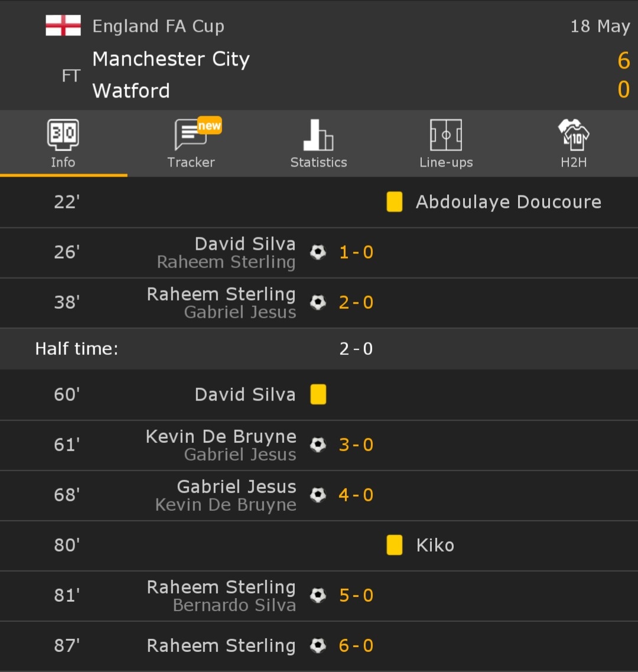
Task: Click Abdoulaye Doucoure's yellow card icon
Action: 394,202
